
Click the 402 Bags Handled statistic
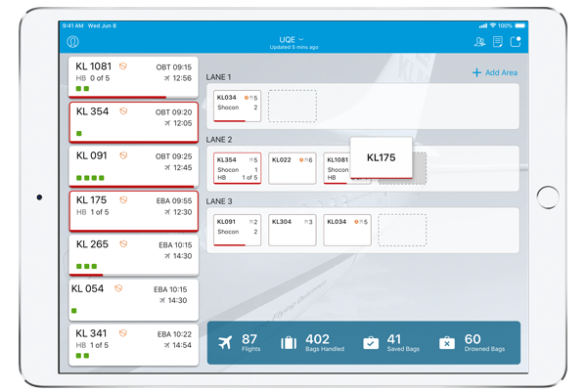[x=325, y=342]
